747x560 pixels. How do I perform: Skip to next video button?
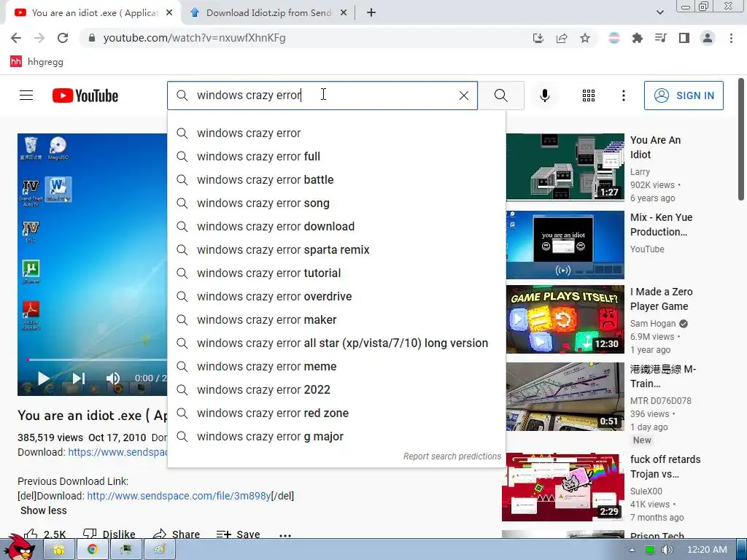coord(78,378)
